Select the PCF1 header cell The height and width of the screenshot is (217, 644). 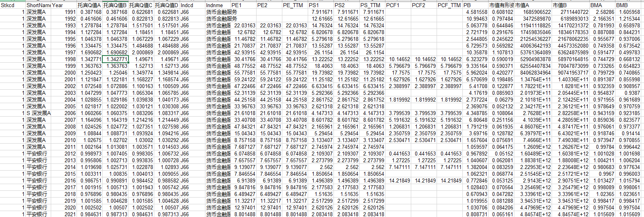398,5
